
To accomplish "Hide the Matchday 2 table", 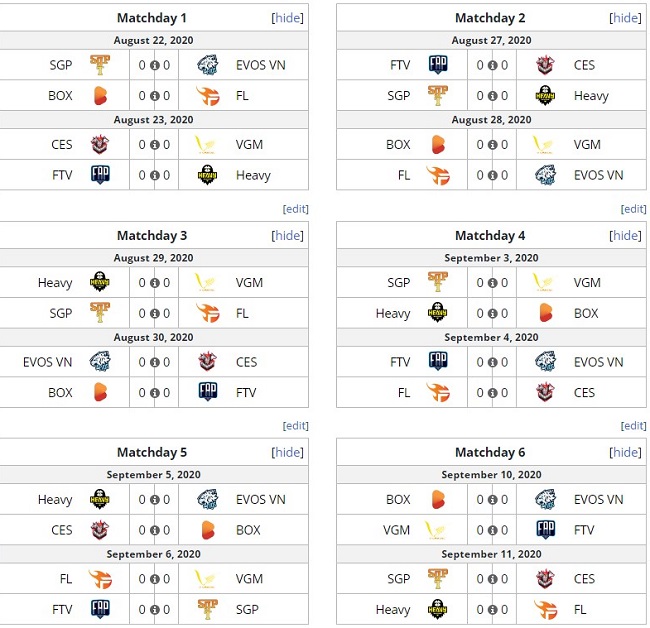I will (x=626, y=18).
